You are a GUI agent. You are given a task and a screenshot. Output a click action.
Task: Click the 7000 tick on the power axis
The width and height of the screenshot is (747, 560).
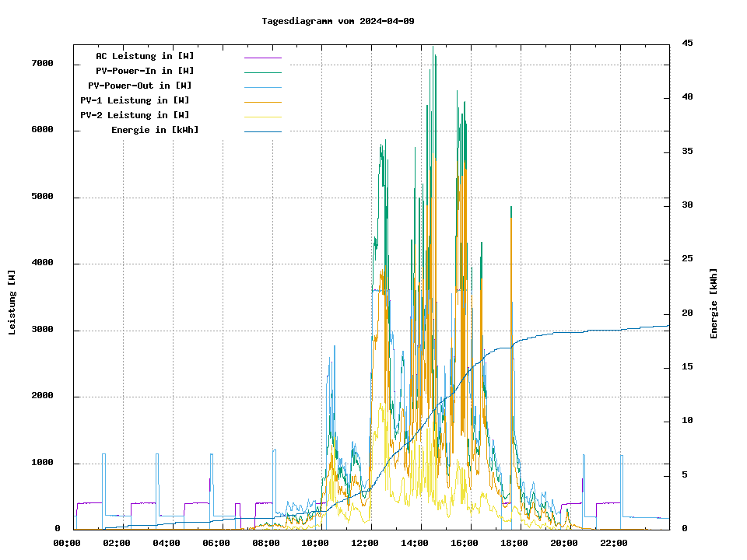(42, 64)
